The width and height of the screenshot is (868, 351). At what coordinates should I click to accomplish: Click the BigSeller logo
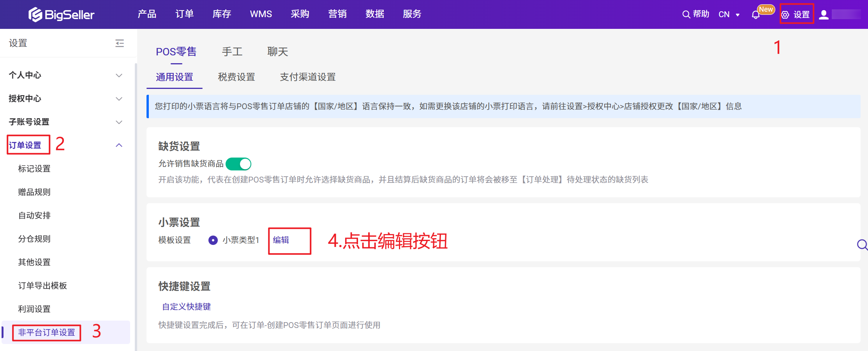coord(62,14)
